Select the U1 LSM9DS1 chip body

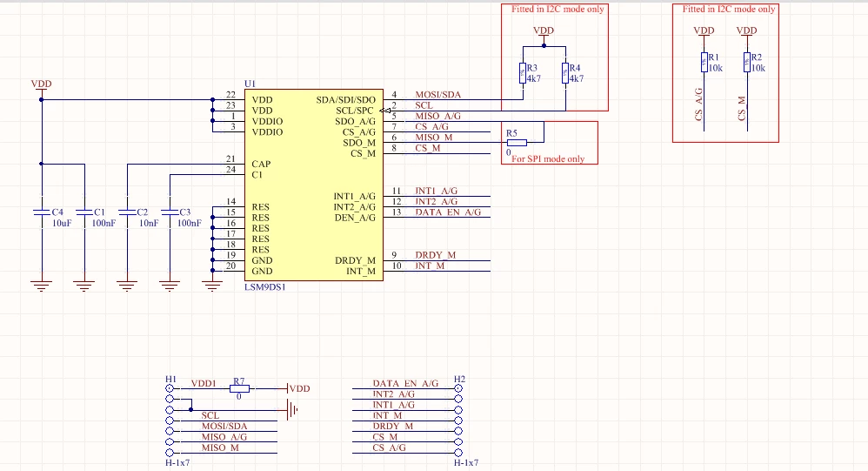pos(314,185)
